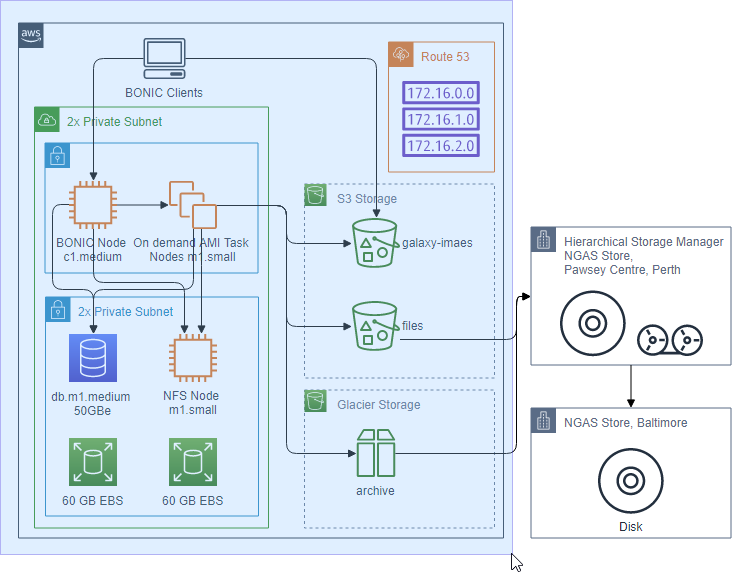Image resolution: width=732 pixels, height=572 pixels.
Task: Click the AWS logo icon
Action: (x=31, y=35)
